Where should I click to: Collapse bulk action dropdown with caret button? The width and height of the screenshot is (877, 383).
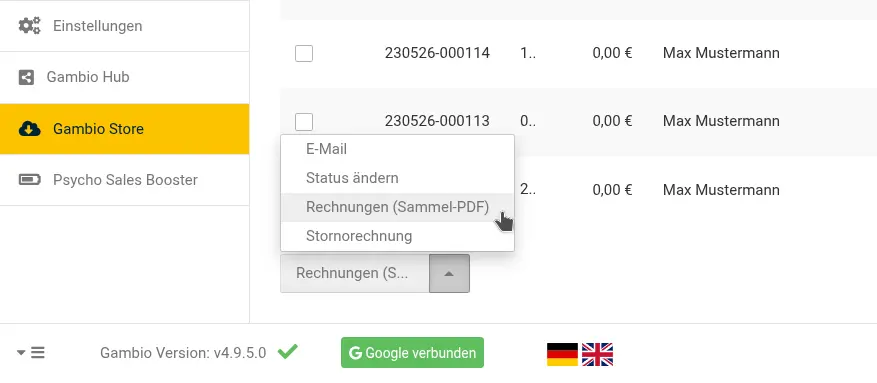449,273
